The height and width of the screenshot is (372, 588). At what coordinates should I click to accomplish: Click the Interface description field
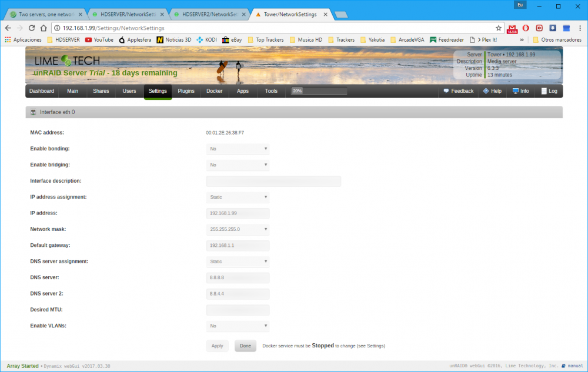(273, 181)
